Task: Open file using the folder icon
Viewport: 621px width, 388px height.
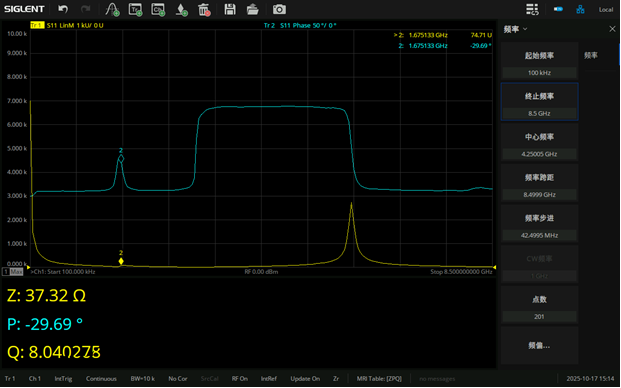Action: pyautogui.click(x=252, y=9)
